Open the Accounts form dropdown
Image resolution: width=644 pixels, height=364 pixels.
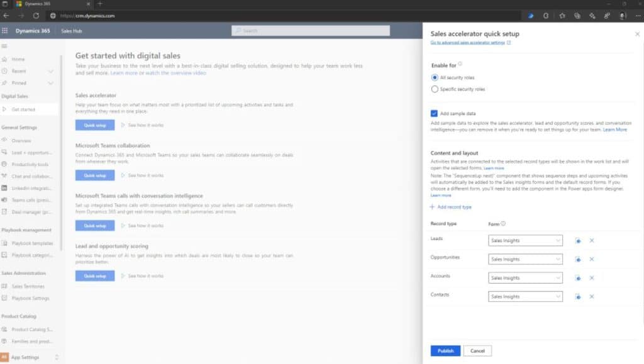click(x=525, y=278)
